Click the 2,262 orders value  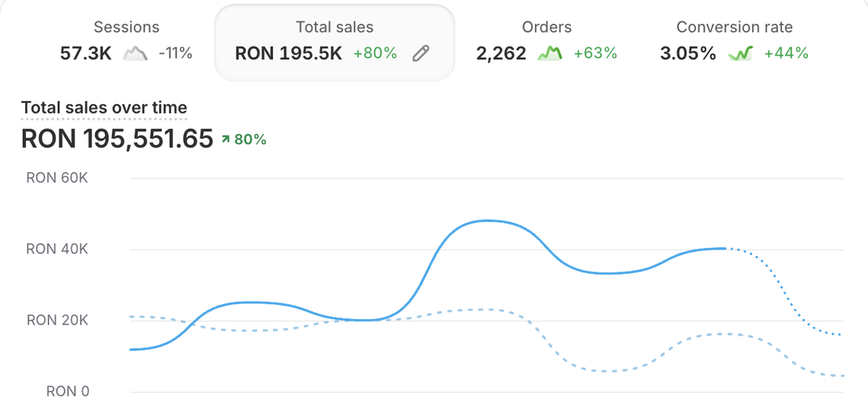pos(501,54)
